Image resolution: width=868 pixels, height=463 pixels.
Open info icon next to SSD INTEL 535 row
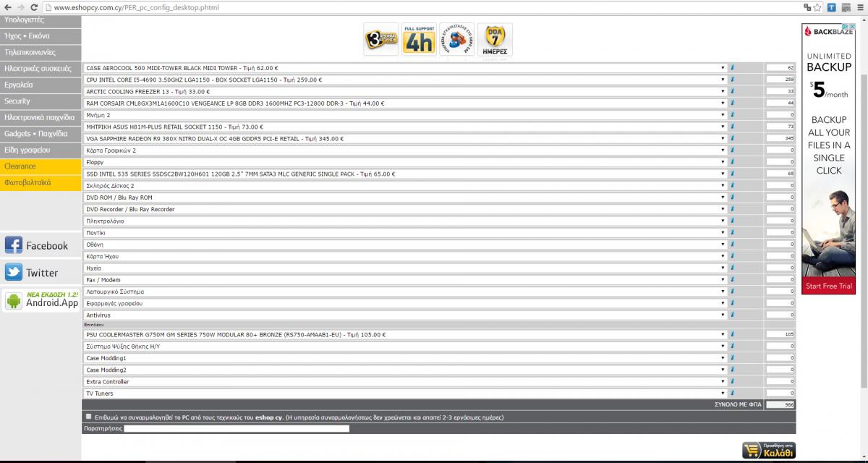732,174
